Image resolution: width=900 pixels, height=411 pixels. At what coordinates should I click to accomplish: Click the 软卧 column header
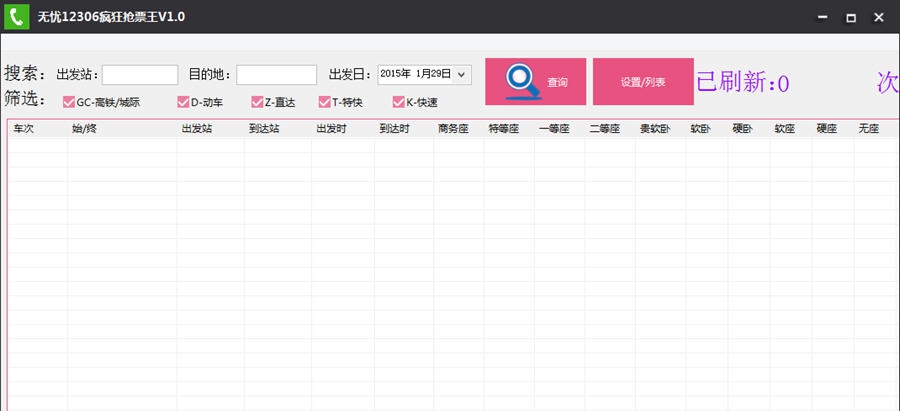701,129
